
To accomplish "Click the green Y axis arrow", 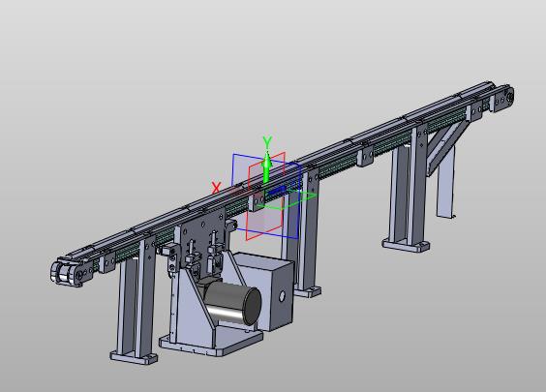I will (267, 166).
